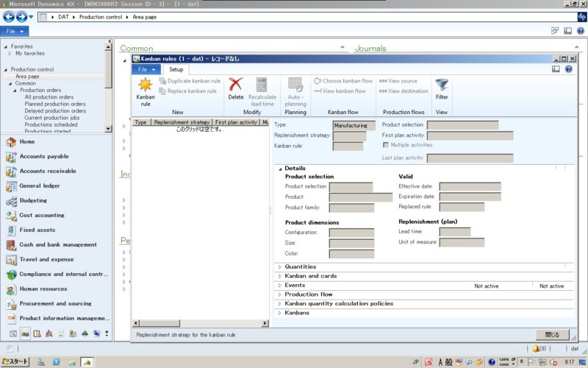Image resolution: width=588 pixels, height=368 pixels.
Task: Toggle Kanban rules view layout icon
Action: point(556,69)
